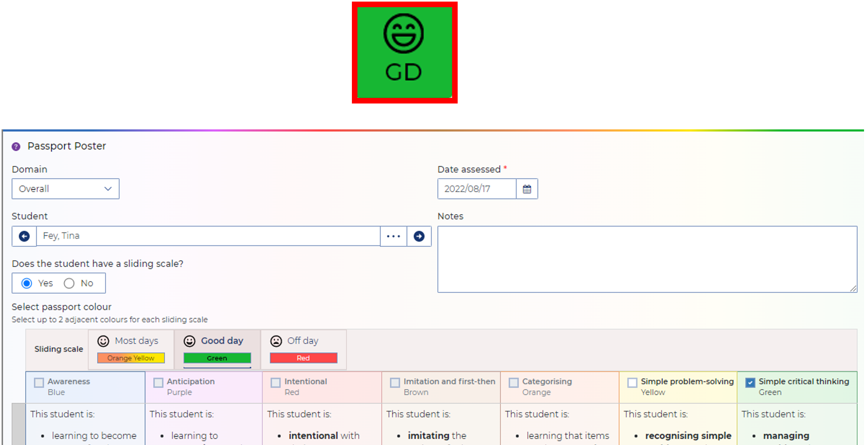Uncheck Simple critical thinking Green checkbox
The image size is (868, 445).
[x=750, y=383]
